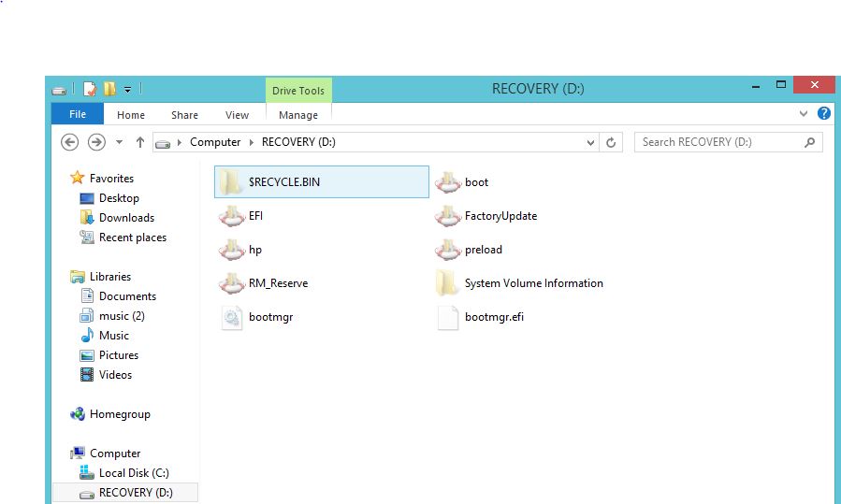Click in the Search RECOVERY (D:) box
Image resolution: width=841 pixels, height=504 pixels.
(718, 142)
